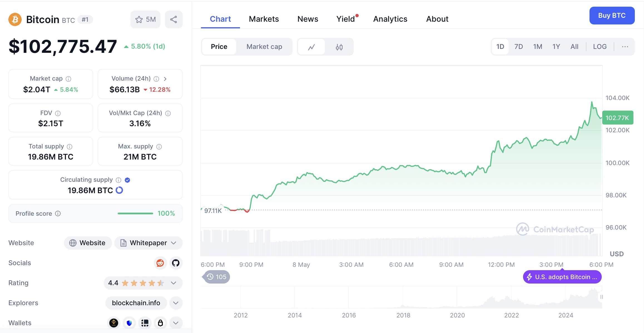Open the Markets tab

point(264,19)
